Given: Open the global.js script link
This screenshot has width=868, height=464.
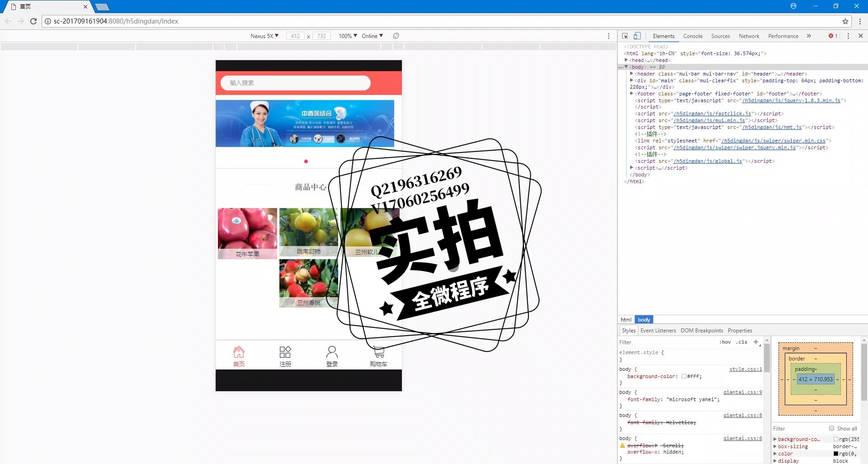Looking at the screenshot, I should [x=708, y=161].
